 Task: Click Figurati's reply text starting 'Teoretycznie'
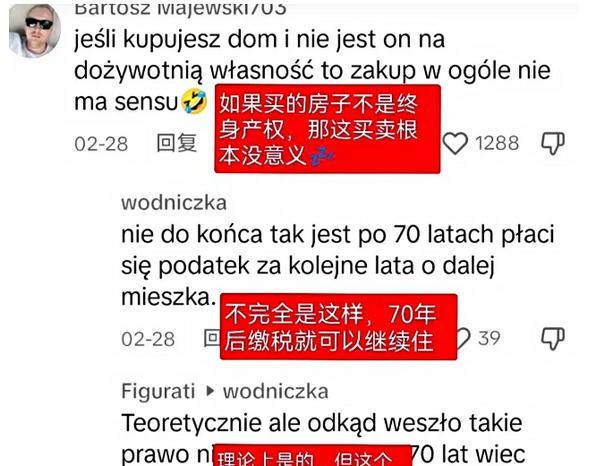(x=323, y=439)
